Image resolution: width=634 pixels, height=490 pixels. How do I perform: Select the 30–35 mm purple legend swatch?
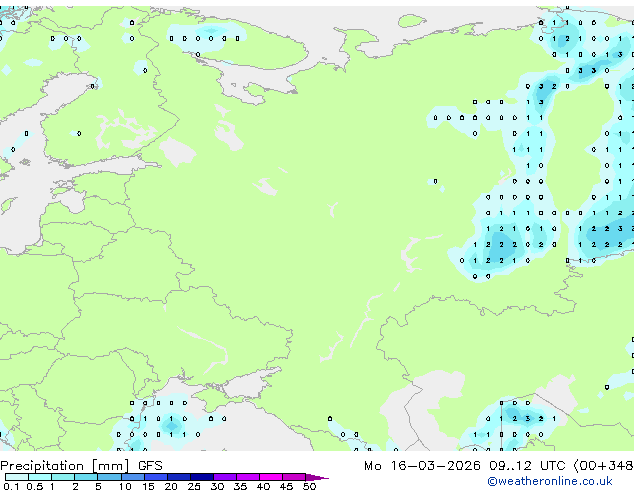(x=224, y=477)
